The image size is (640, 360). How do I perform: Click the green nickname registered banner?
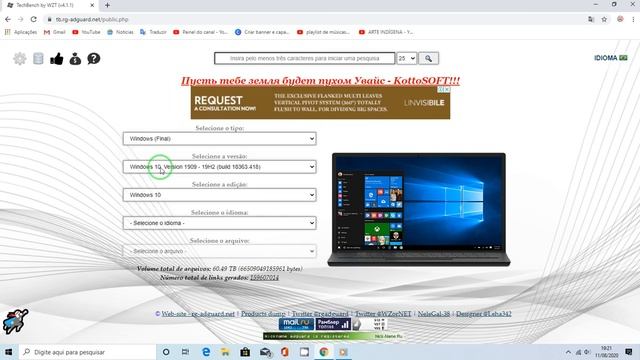(334, 336)
